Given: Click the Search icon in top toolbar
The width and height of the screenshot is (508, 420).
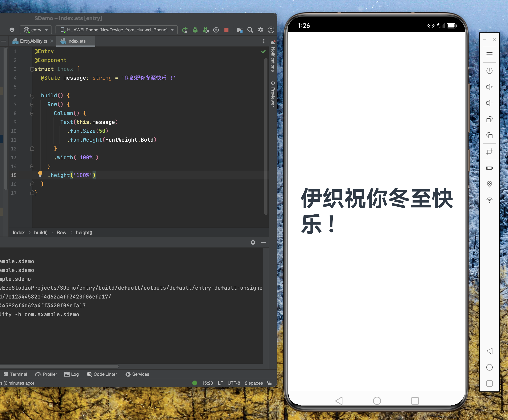Looking at the screenshot, I should click(250, 30).
